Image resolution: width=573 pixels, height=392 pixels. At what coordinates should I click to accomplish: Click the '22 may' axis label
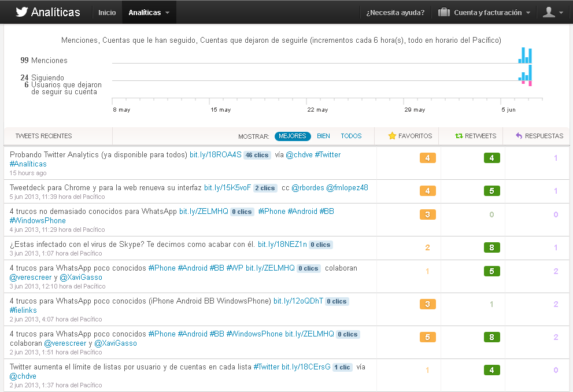click(x=317, y=110)
